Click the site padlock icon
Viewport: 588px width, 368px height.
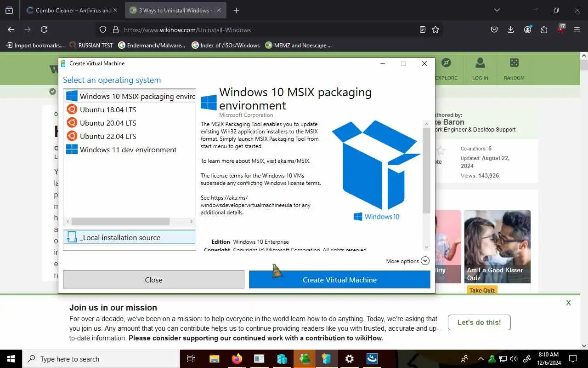click(116, 29)
